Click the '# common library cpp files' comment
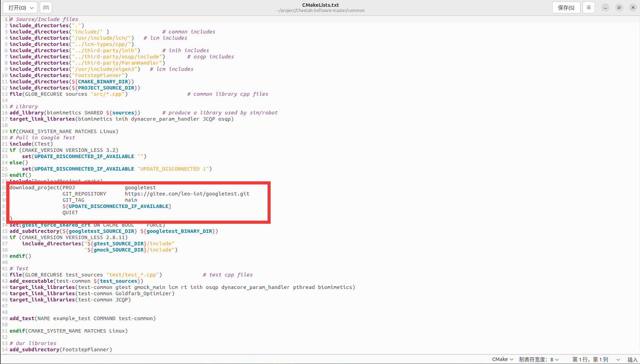This screenshot has height=364, width=640. pos(228,94)
